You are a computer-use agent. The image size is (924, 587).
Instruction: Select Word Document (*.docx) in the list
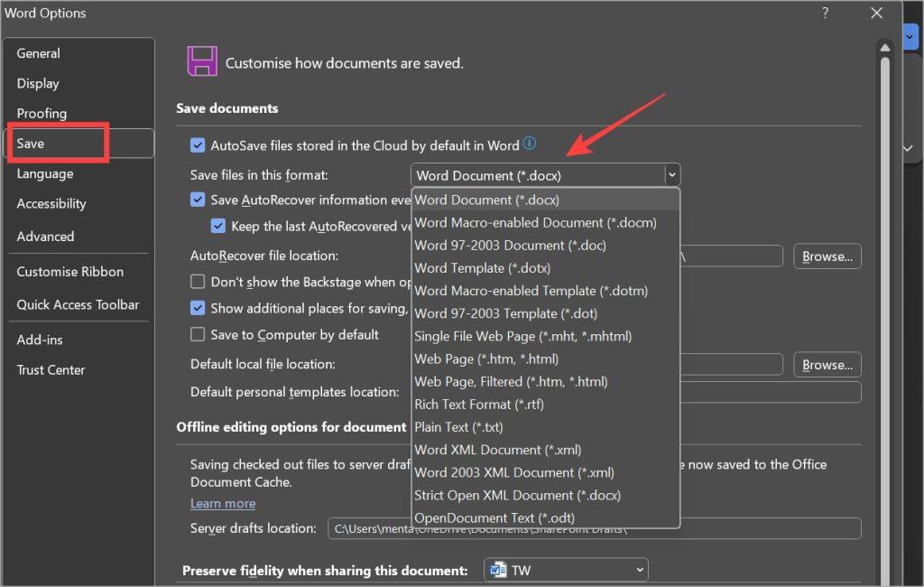coord(545,200)
